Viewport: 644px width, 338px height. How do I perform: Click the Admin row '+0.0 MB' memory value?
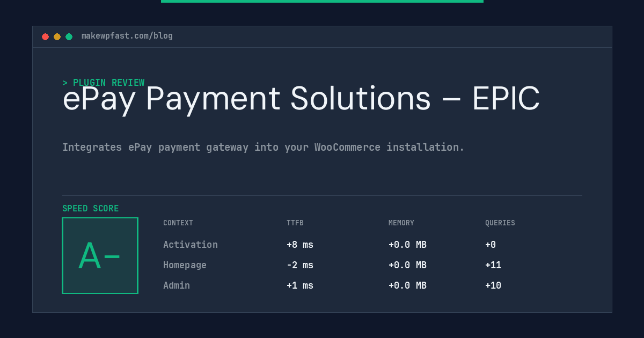coord(407,285)
